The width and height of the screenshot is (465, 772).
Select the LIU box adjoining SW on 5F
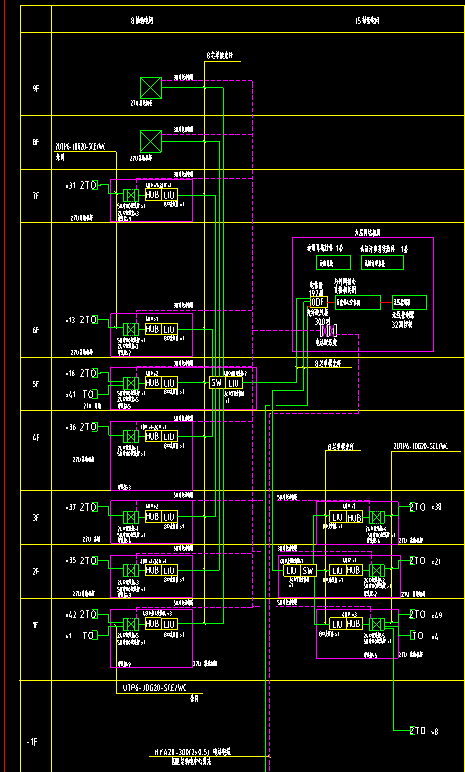coord(234,383)
